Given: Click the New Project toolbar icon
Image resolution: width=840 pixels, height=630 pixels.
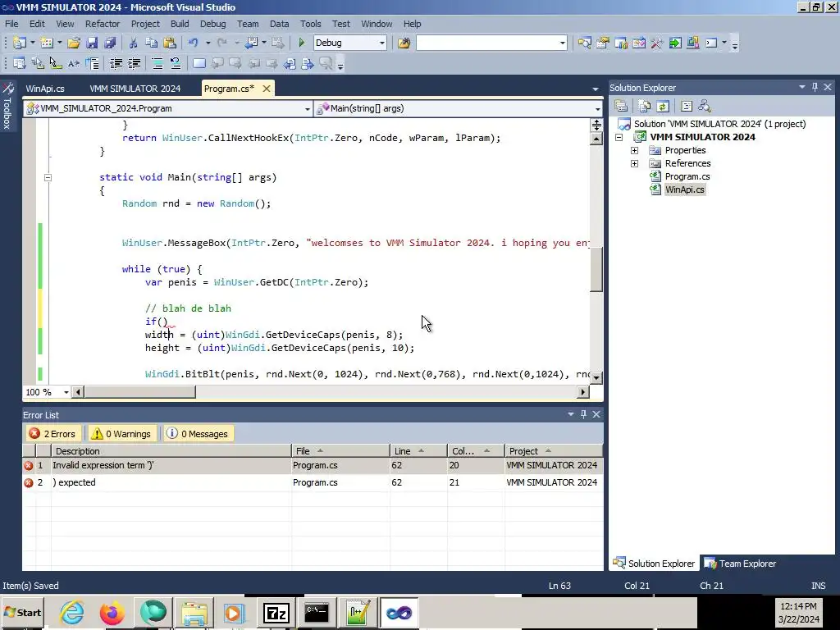Looking at the screenshot, I should pyautogui.click(x=20, y=43).
